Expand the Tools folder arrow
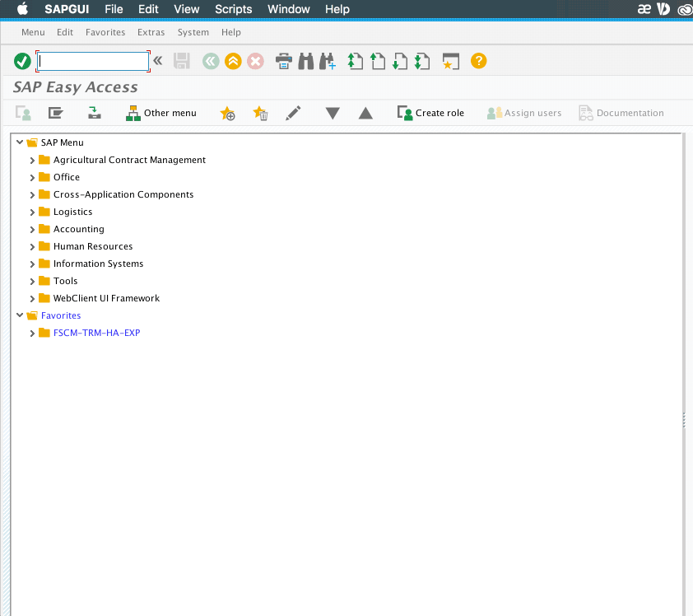This screenshot has width=693, height=616. click(32, 281)
